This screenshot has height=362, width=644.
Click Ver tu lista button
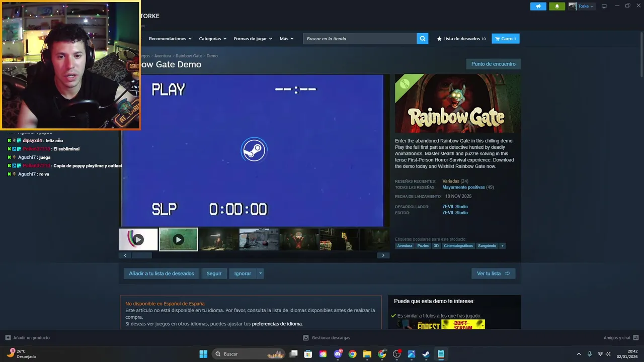[493, 274]
